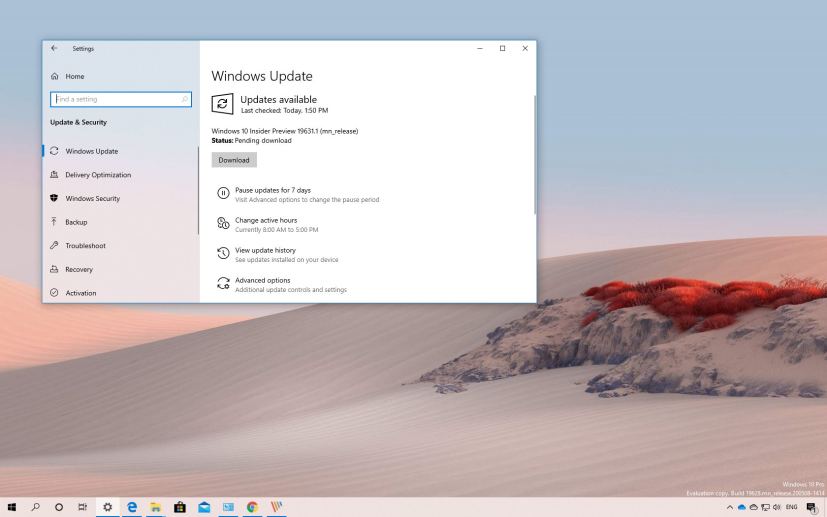
Task: Close the Settings window
Action: coord(525,48)
